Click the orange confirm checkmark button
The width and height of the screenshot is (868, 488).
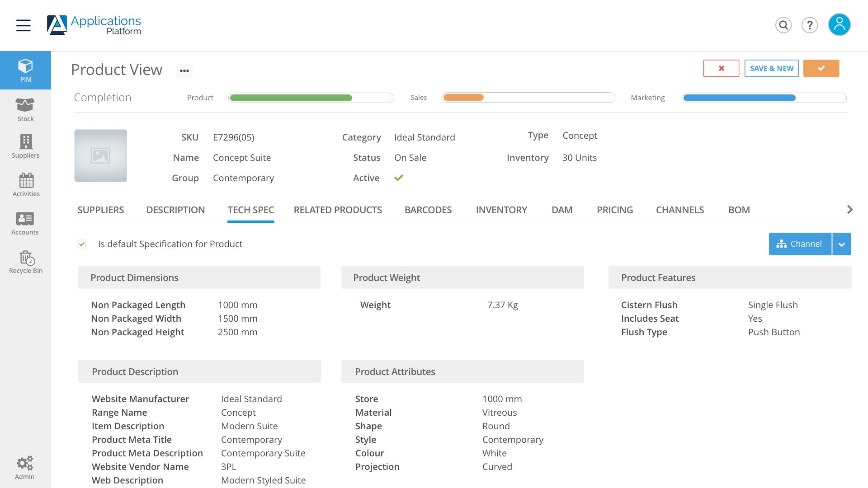click(x=821, y=68)
